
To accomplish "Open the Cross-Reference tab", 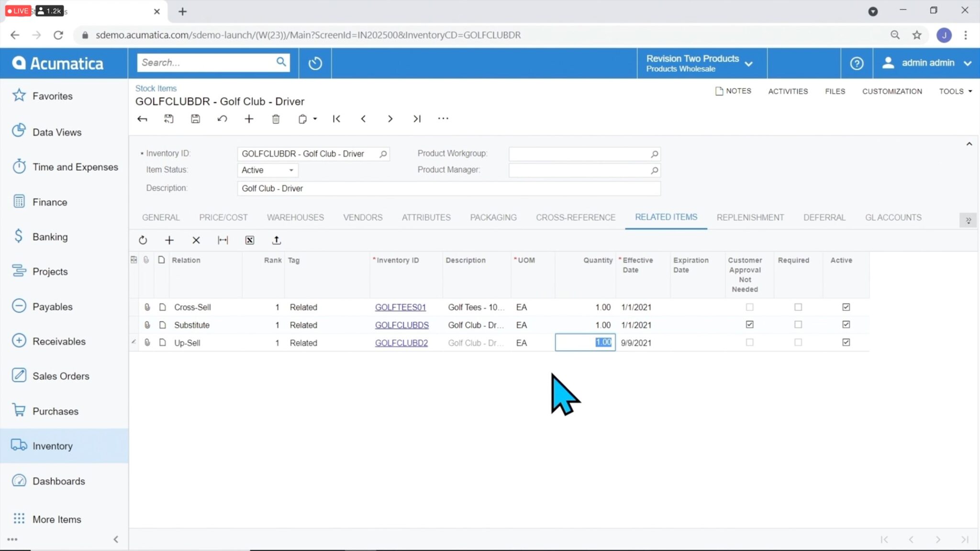I will click(x=576, y=217).
